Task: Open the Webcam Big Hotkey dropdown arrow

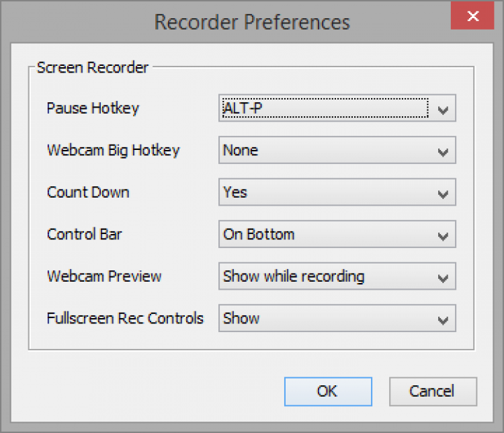Action: point(442,151)
